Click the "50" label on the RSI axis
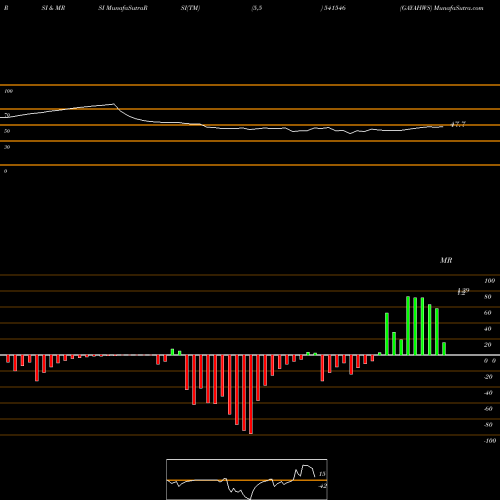The height and width of the screenshot is (500, 500). tap(7, 131)
